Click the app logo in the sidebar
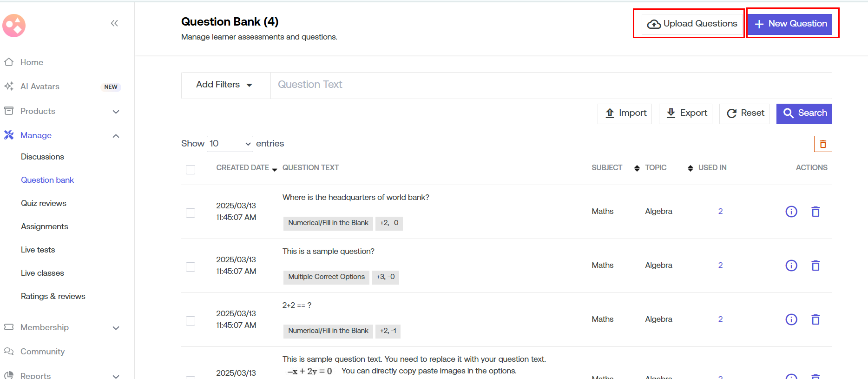Image resolution: width=868 pixels, height=379 pixels. point(14,26)
